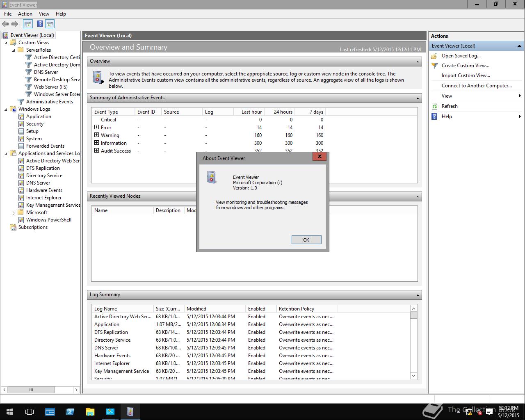Viewport: 525px width, 420px height.
Task: Close the About Event Viewer dialog
Action: [320, 157]
